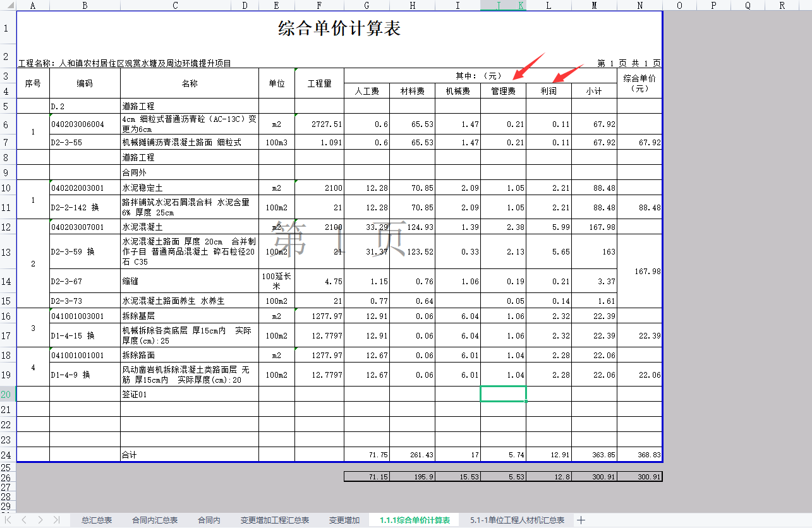Click the title cell 综合单价计算表
This screenshot has width=812, height=528.
click(x=339, y=28)
